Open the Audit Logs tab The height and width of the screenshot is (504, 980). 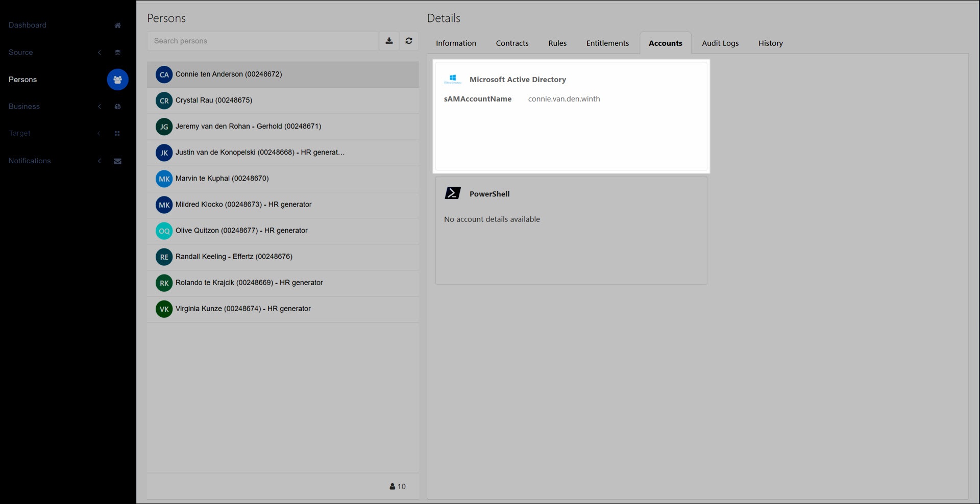[x=720, y=43]
